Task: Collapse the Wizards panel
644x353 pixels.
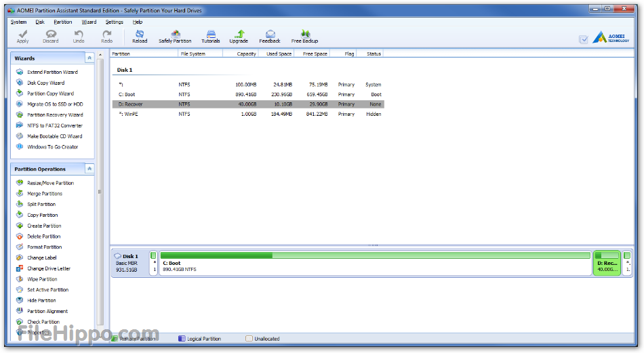Action: pyautogui.click(x=89, y=58)
